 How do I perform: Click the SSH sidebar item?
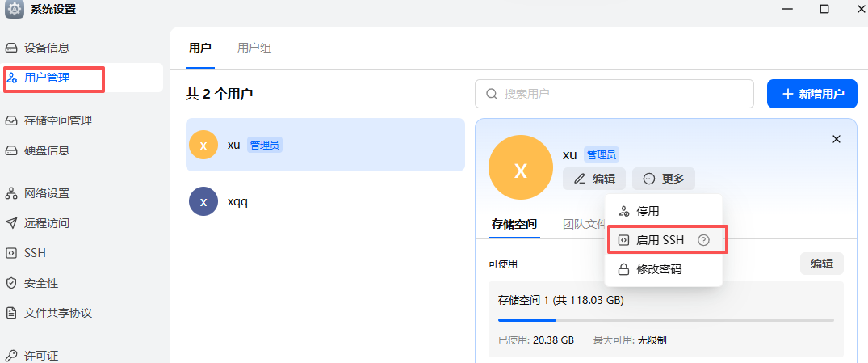tap(35, 253)
